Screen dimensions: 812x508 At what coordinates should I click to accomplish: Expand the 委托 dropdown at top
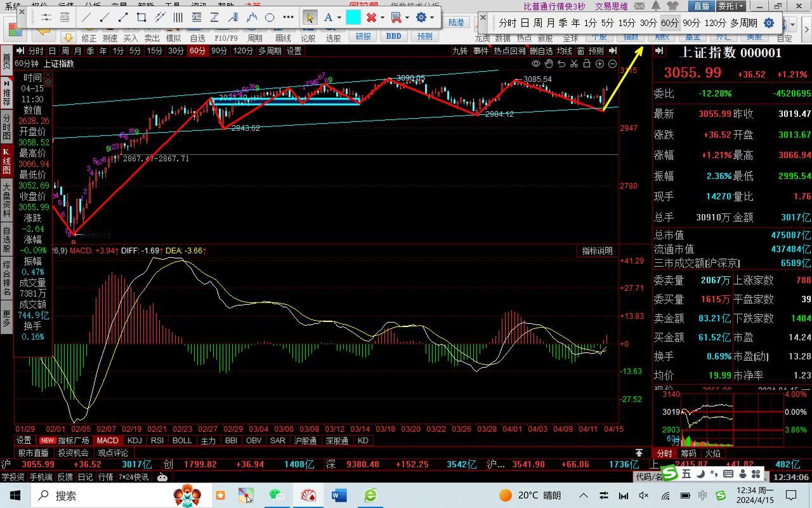point(741,6)
